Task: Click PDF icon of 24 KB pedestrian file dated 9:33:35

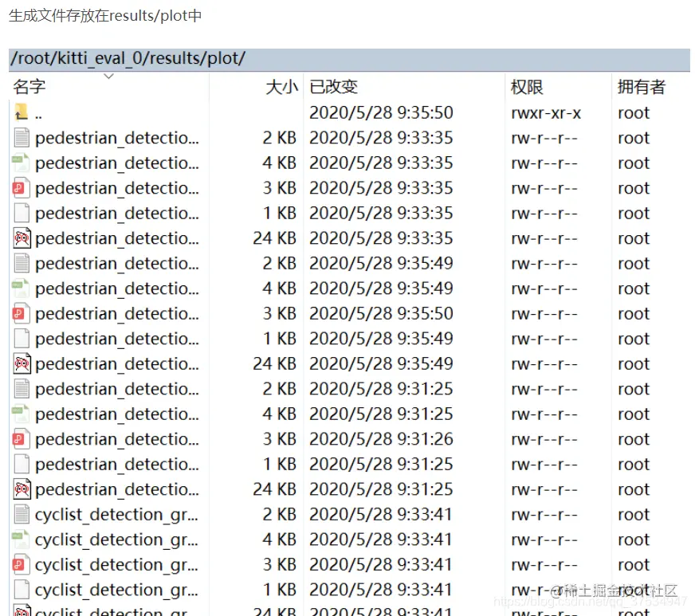Action: click(x=22, y=238)
